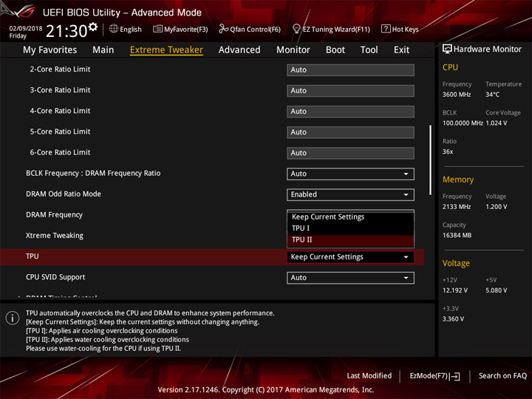Launch EZ Tuning Wizard(F11) label
The image size is (532, 399).
[x=336, y=29]
